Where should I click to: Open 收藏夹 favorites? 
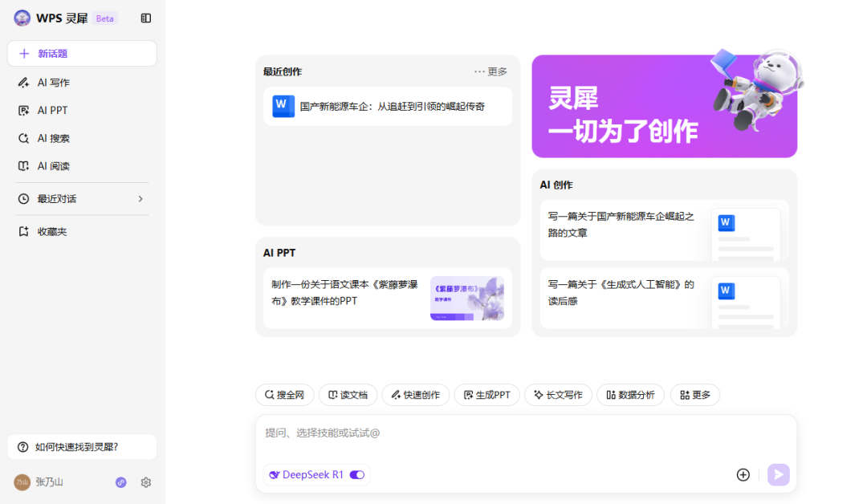pos(82,232)
